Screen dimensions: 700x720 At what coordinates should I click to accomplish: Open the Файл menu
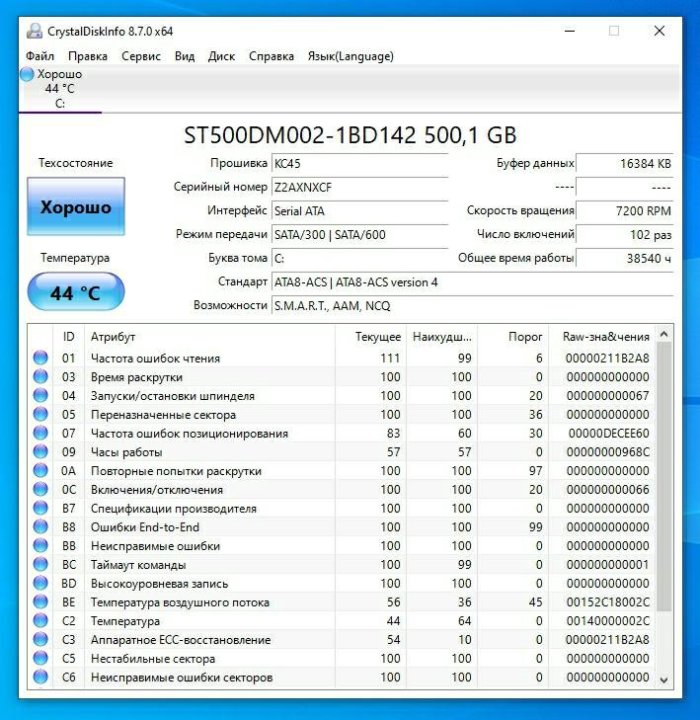click(40, 56)
